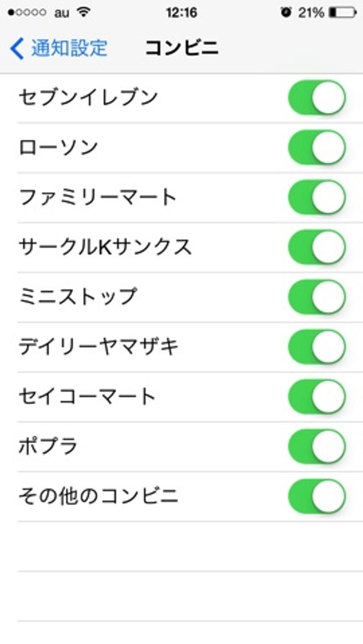Image resolution: width=363 pixels, height=644 pixels.
Task: Tap the コンビニ page title
Action: tap(181, 48)
